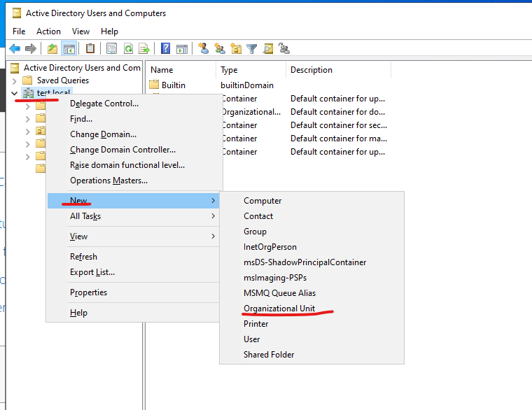The height and width of the screenshot is (410, 532).
Task: Open filter options with the funnel icon
Action: 252,49
